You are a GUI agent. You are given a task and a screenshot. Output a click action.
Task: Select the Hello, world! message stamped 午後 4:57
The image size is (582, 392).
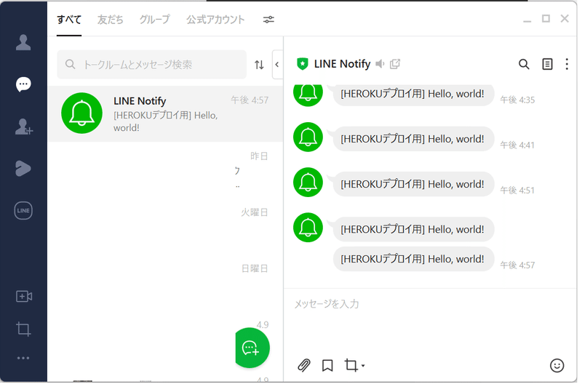(x=413, y=259)
